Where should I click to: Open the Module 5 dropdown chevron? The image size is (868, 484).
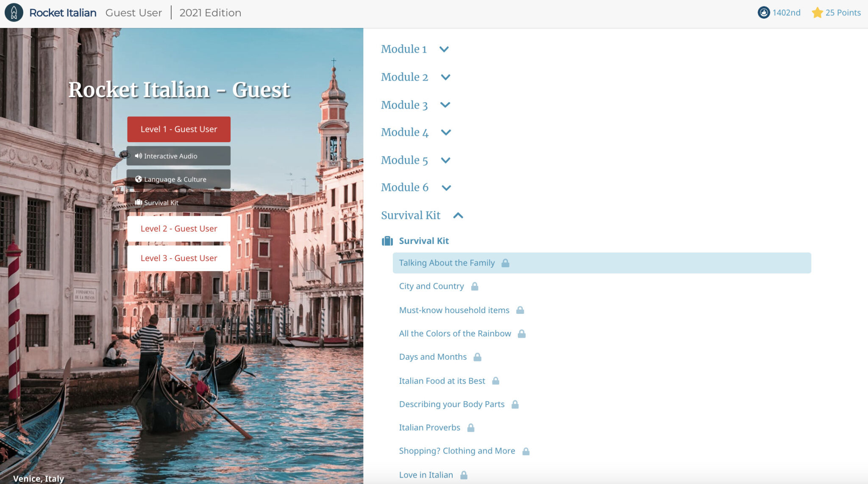445,160
